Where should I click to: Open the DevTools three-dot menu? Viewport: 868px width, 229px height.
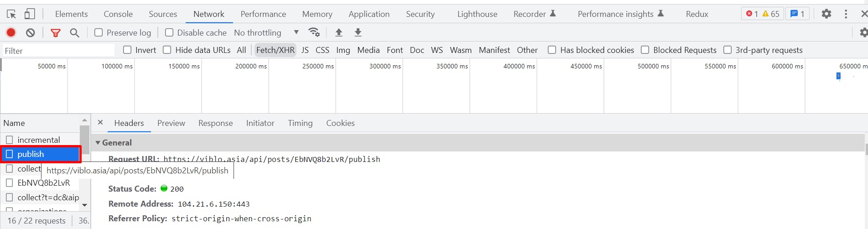(846, 14)
